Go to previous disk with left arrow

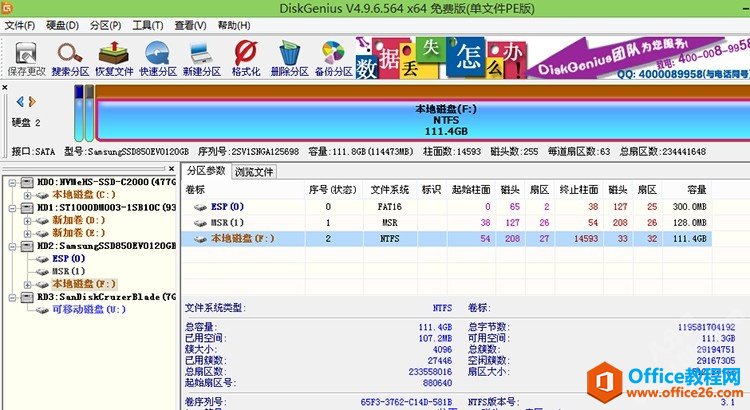click(x=19, y=101)
